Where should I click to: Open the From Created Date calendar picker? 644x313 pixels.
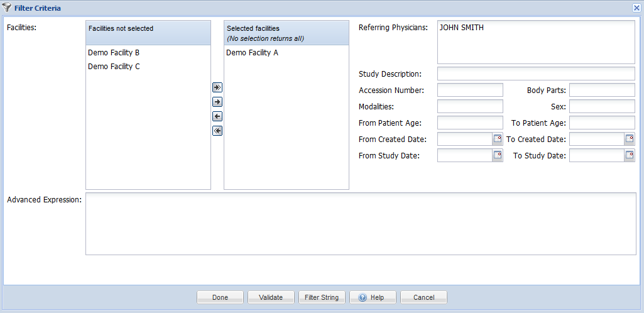click(x=498, y=139)
